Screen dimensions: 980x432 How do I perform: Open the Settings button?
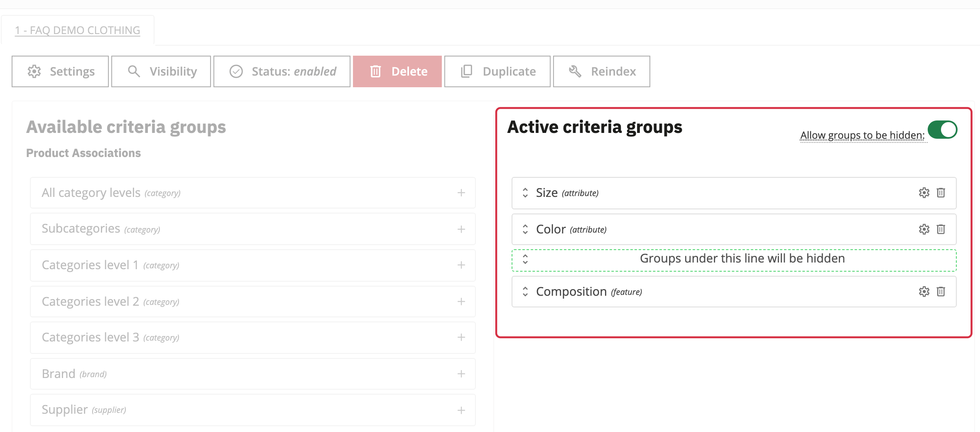(x=60, y=71)
